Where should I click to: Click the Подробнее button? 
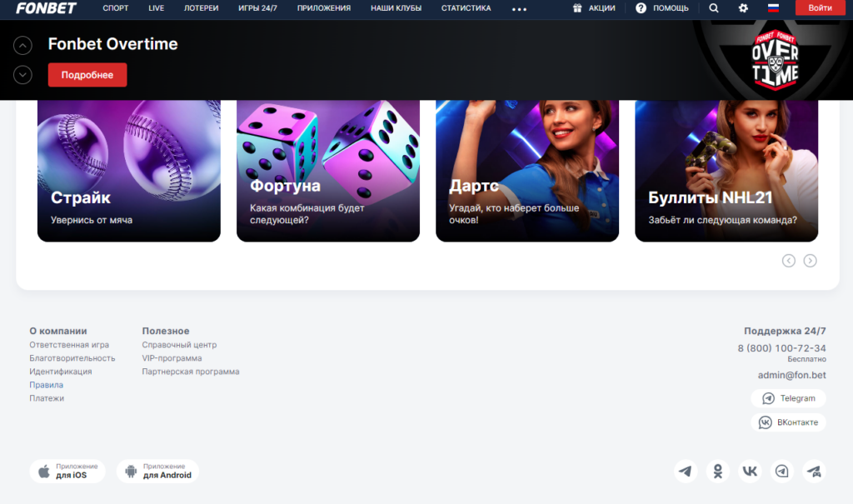[x=87, y=75]
